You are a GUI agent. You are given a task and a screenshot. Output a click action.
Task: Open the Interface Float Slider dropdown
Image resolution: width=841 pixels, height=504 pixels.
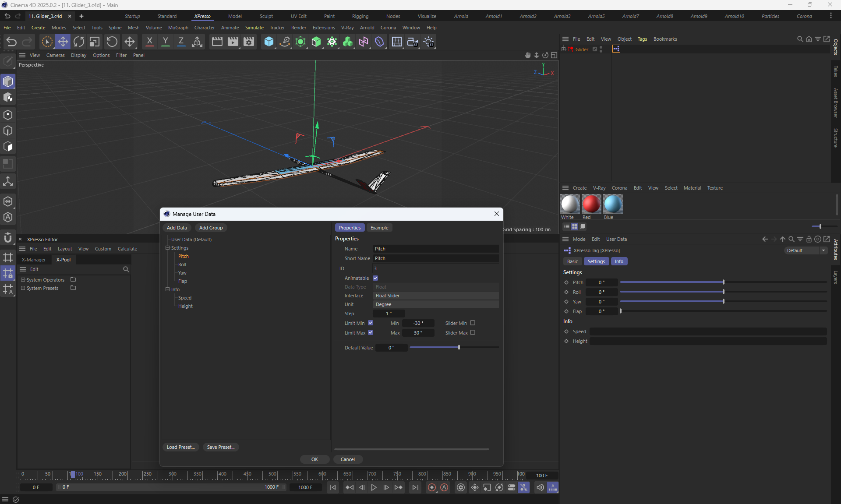[435, 296]
